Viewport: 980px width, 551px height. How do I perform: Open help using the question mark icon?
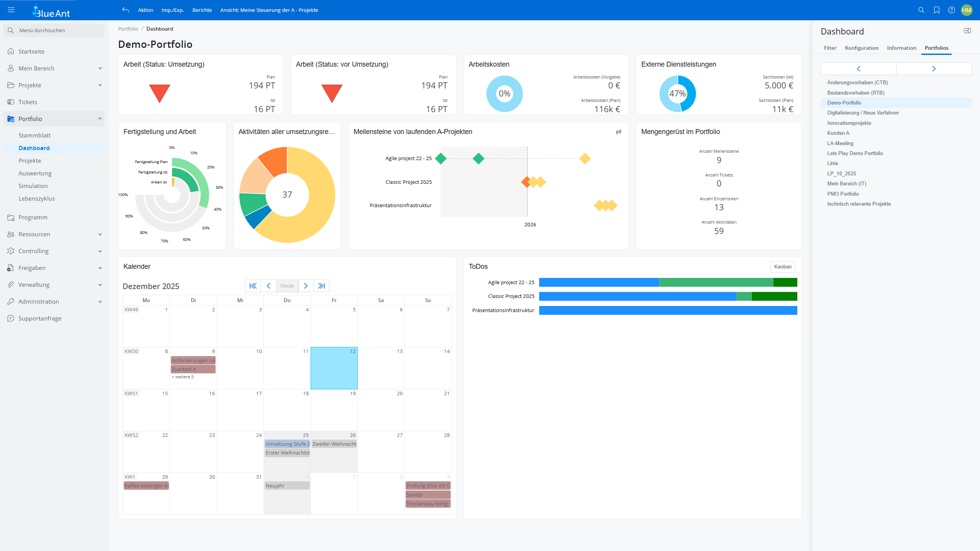coord(952,10)
